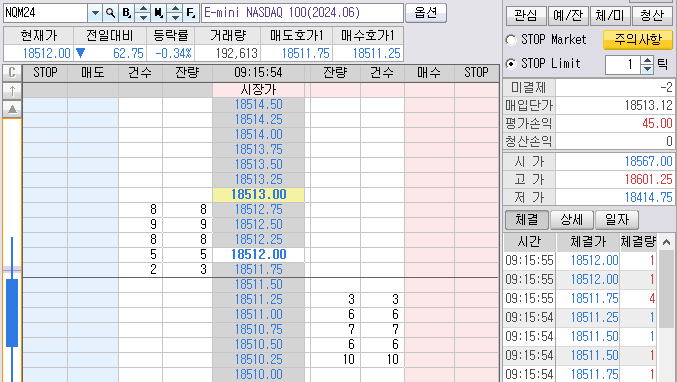Viewport: 677px width, 382px height.
Task: Click the 옵션 button
Action: pyautogui.click(x=426, y=13)
